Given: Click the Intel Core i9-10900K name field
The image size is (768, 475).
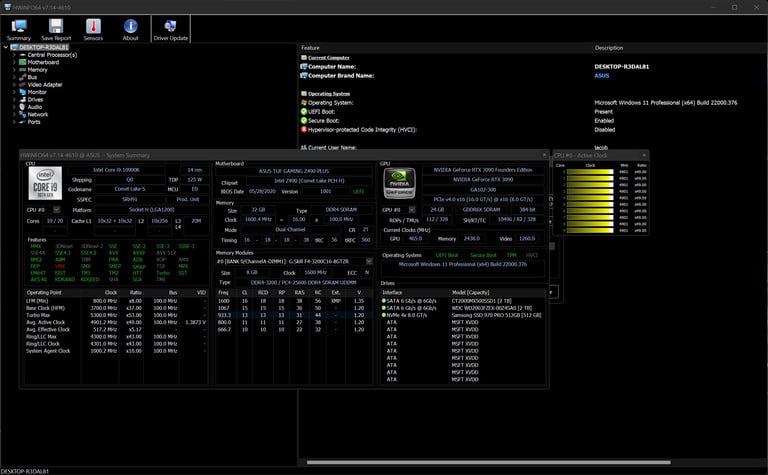Looking at the screenshot, I should (x=117, y=170).
